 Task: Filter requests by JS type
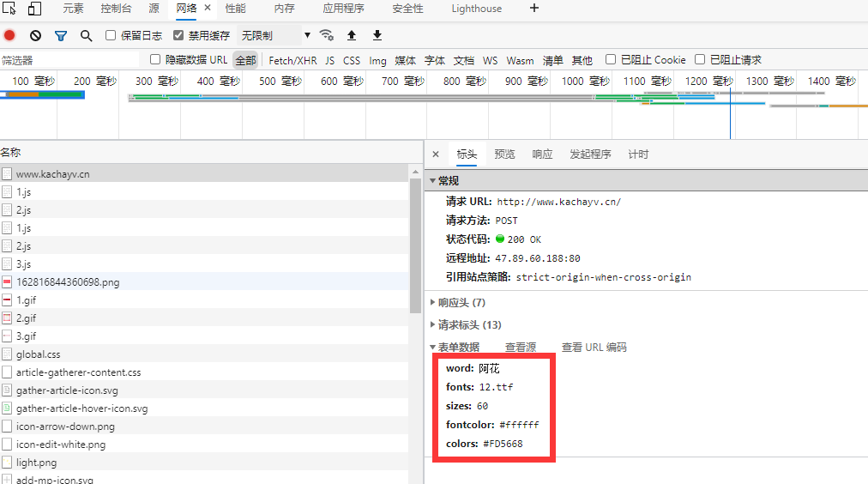pos(330,60)
